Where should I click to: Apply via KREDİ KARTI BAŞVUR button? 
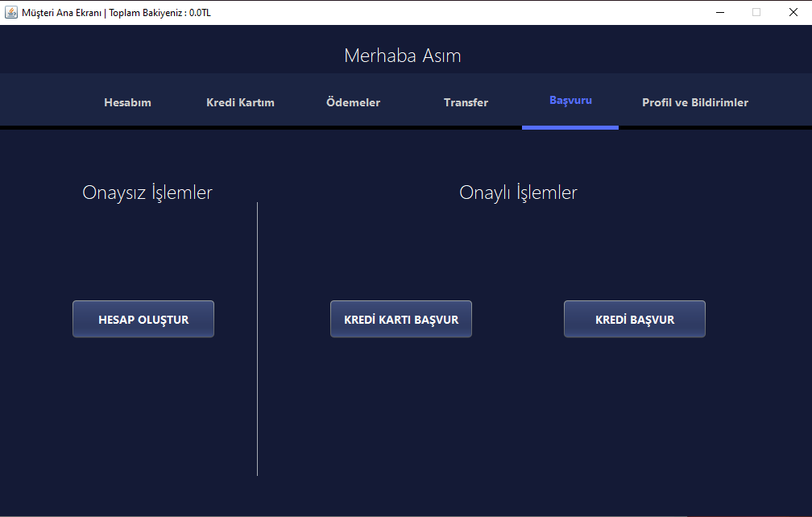coord(401,320)
